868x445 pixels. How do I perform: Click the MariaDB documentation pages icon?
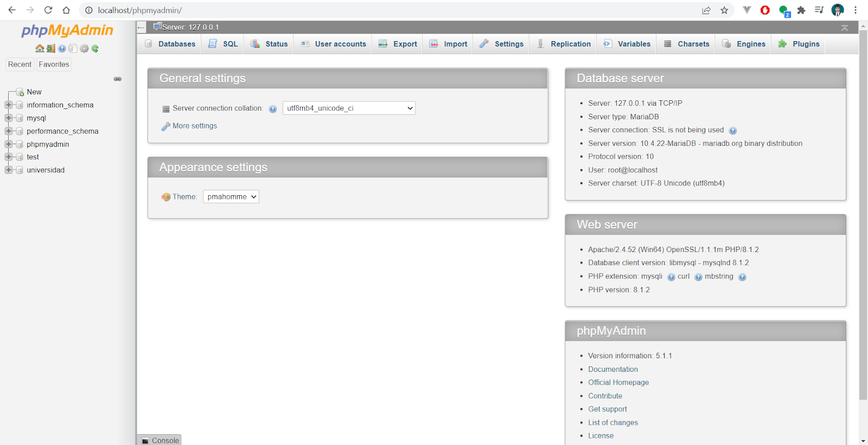(x=73, y=48)
